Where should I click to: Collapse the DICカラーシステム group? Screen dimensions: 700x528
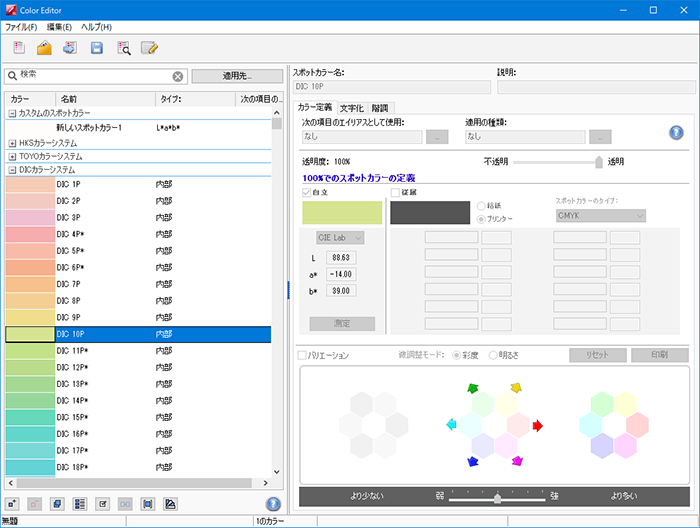point(12,170)
